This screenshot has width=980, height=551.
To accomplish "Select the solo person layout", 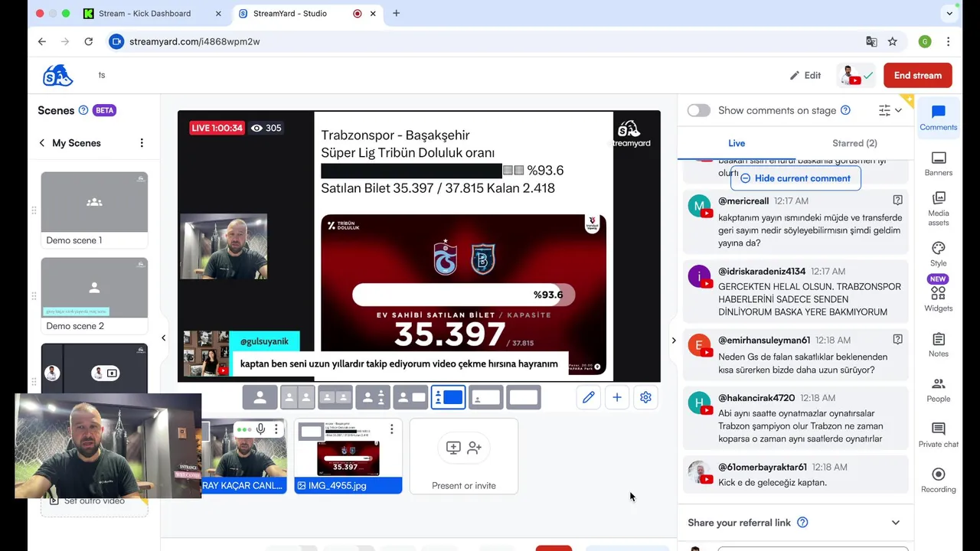I will (x=260, y=397).
